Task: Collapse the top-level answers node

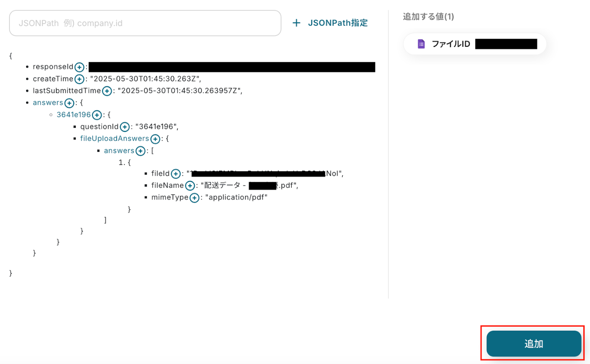Action: 48,103
